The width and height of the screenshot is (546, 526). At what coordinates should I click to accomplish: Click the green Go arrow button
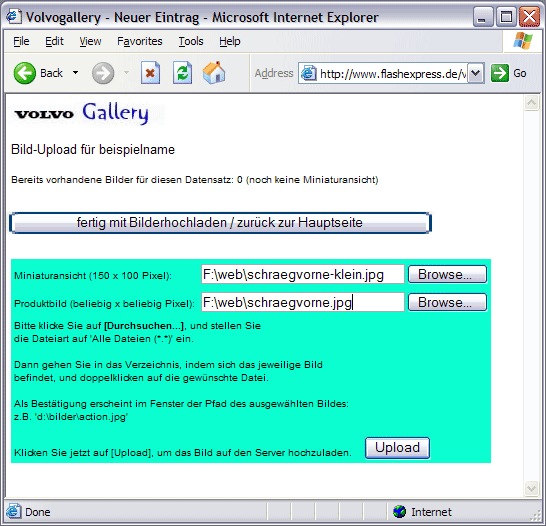(x=500, y=73)
